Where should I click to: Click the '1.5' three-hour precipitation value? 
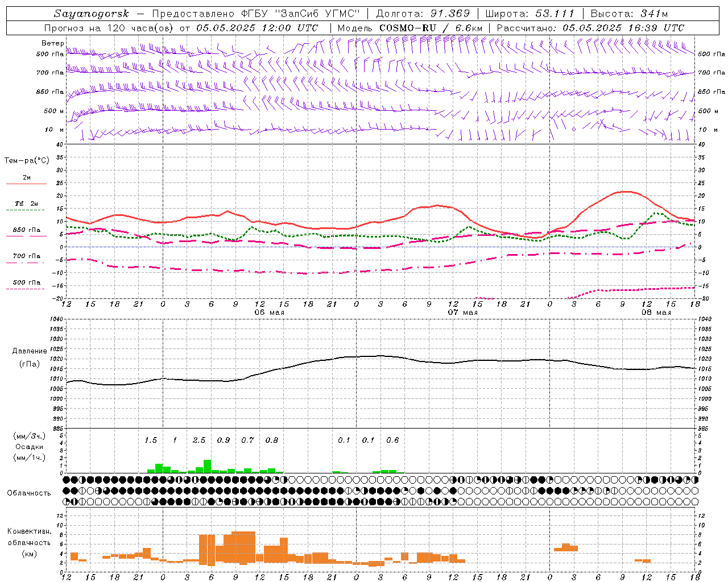151,440
